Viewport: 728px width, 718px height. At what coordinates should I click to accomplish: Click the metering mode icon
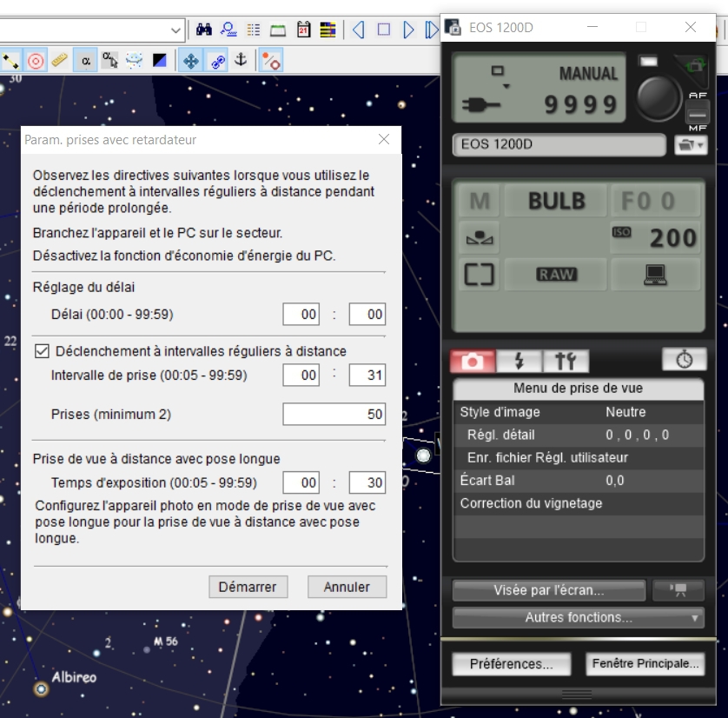click(480, 237)
